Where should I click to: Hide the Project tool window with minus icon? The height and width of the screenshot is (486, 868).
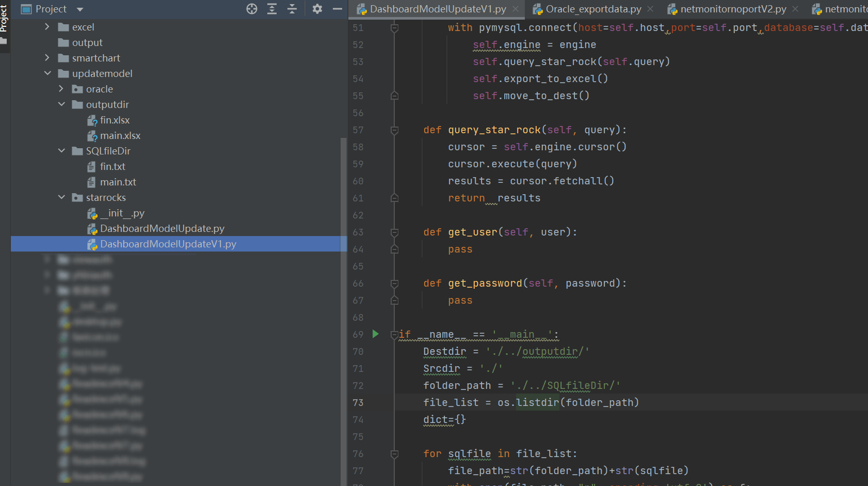pos(337,9)
